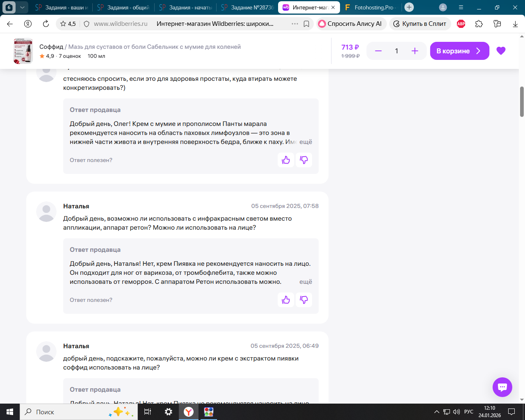525x420 pixels.
Task: Click the page vertical scrollbar thumb
Action: point(522,102)
